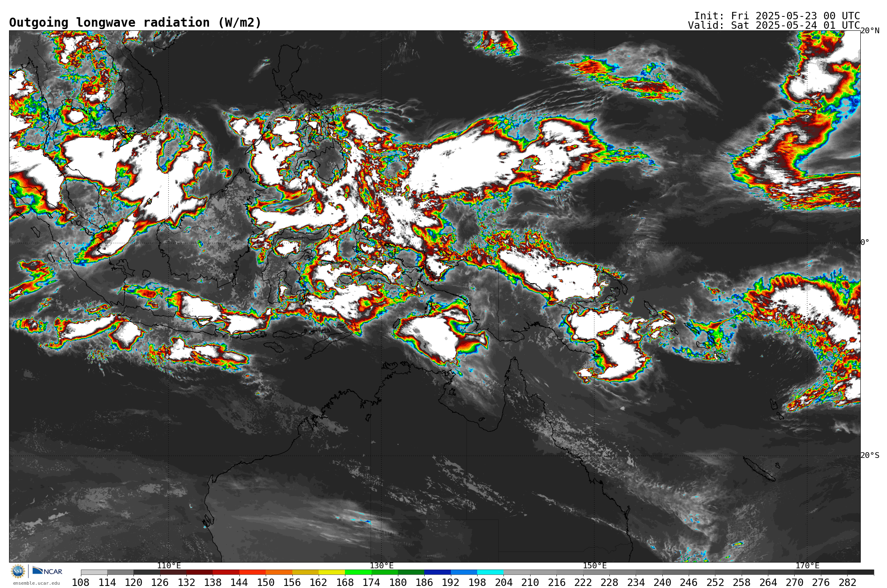Click the 246 colorbar value

[688, 582]
